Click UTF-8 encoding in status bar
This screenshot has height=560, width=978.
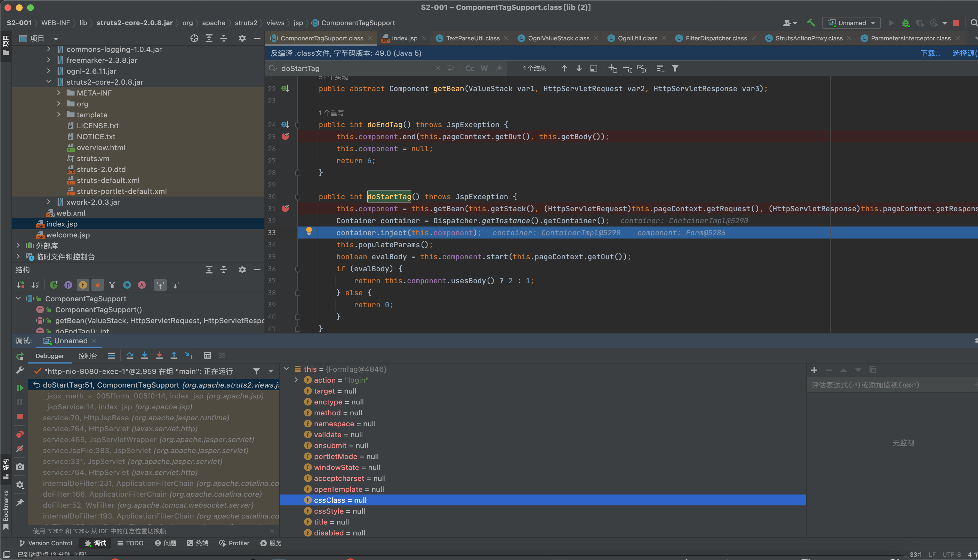pos(952,555)
